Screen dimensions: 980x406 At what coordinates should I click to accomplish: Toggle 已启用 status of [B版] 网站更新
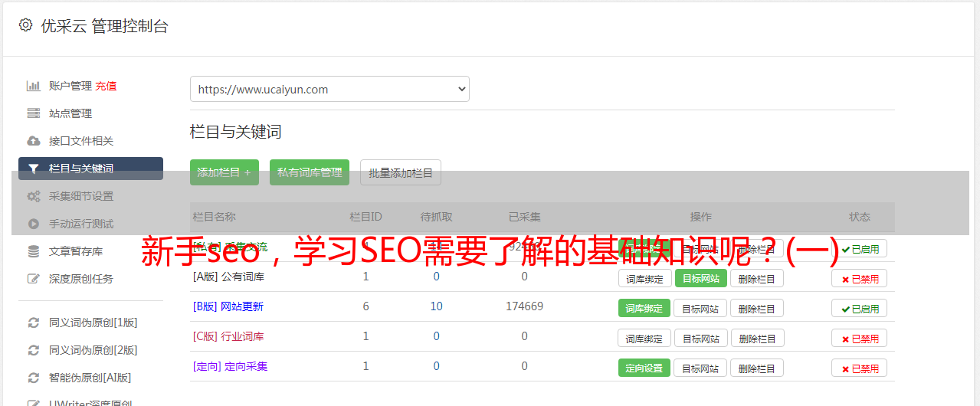click(x=859, y=308)
